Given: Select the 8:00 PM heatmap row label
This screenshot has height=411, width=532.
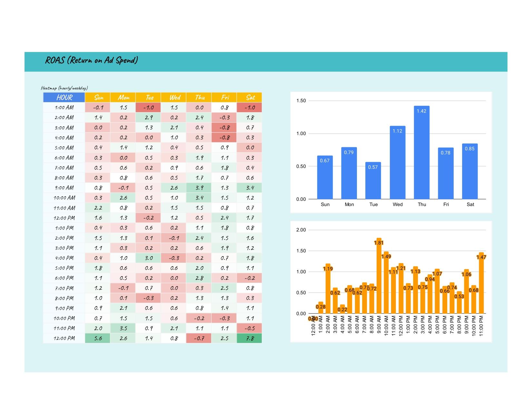Looking at the screenshot, I should [x=64, y=298].
